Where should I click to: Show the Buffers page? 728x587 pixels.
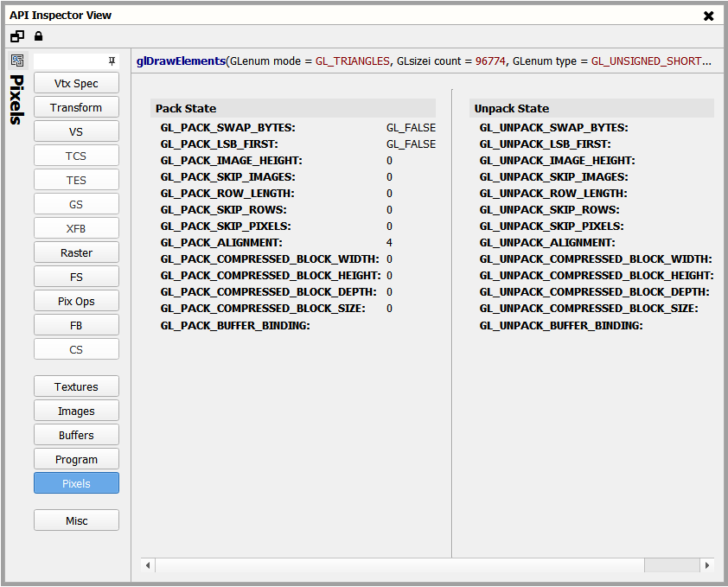tap(76, 435)
